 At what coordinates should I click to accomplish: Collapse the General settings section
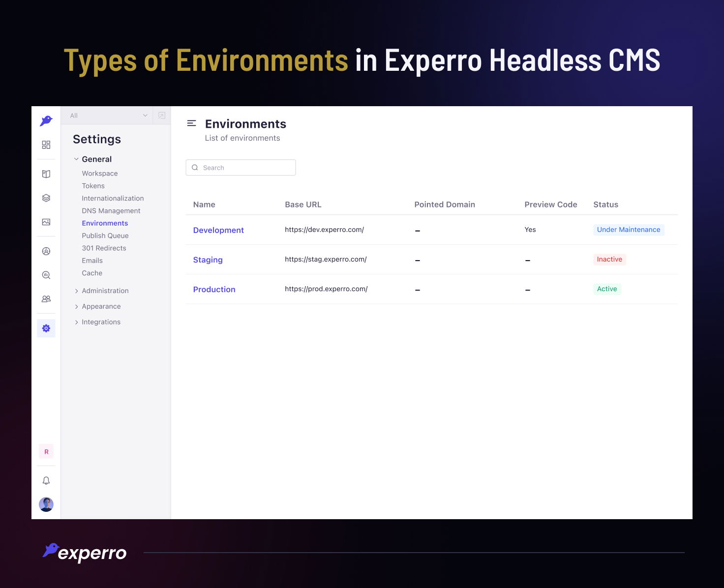(76, 159)
